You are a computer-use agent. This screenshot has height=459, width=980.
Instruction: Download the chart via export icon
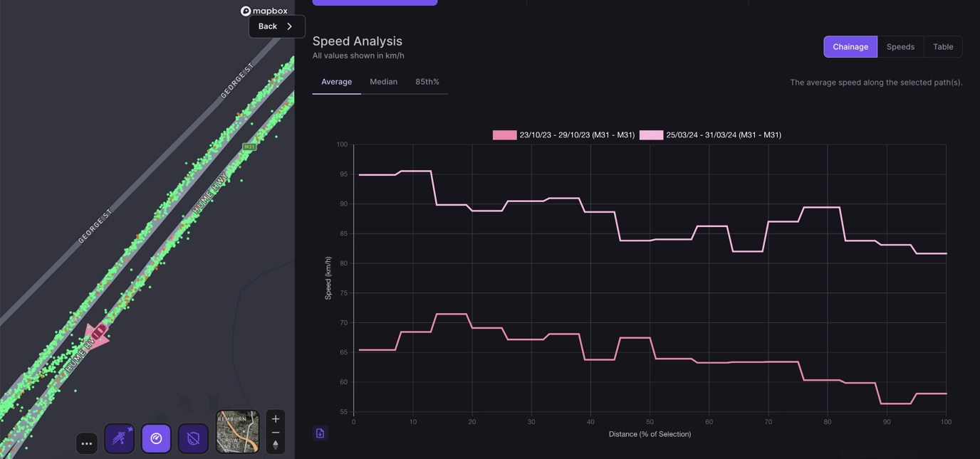pos(320,433)
